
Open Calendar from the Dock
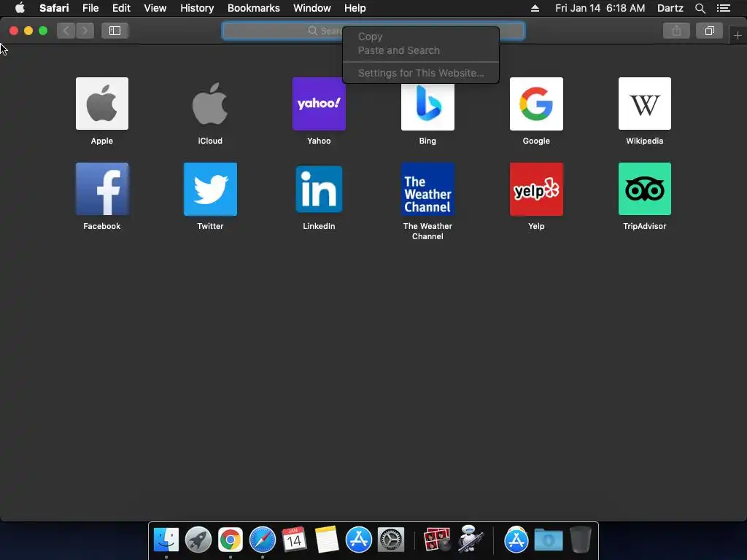pyautogui.click(x=294, y=540)
